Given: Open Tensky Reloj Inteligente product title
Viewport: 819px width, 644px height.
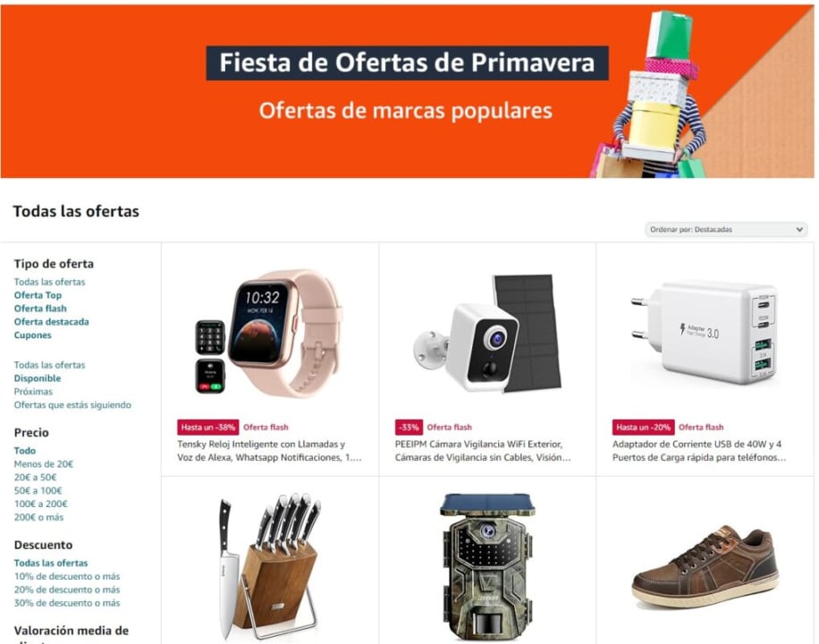Looking at the screenshot, I should point(269,451).
